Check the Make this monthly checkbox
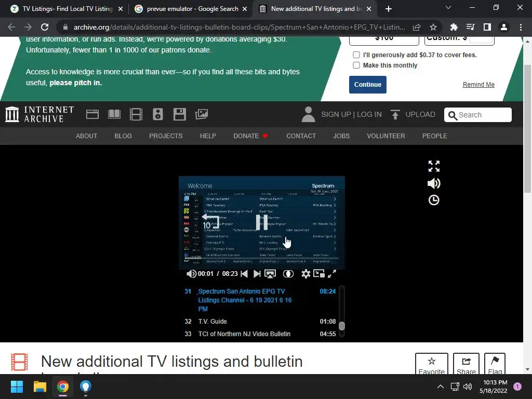The image size is (532, 399). [x=356, y=65]
